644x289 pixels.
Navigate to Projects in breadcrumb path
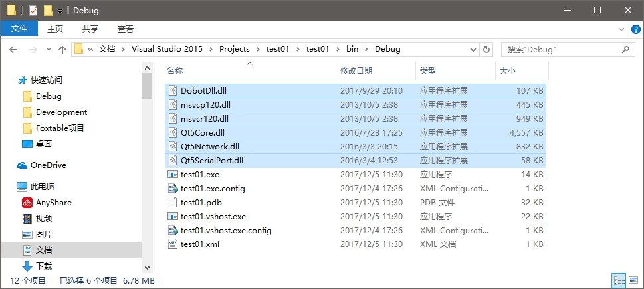point(235,49)
